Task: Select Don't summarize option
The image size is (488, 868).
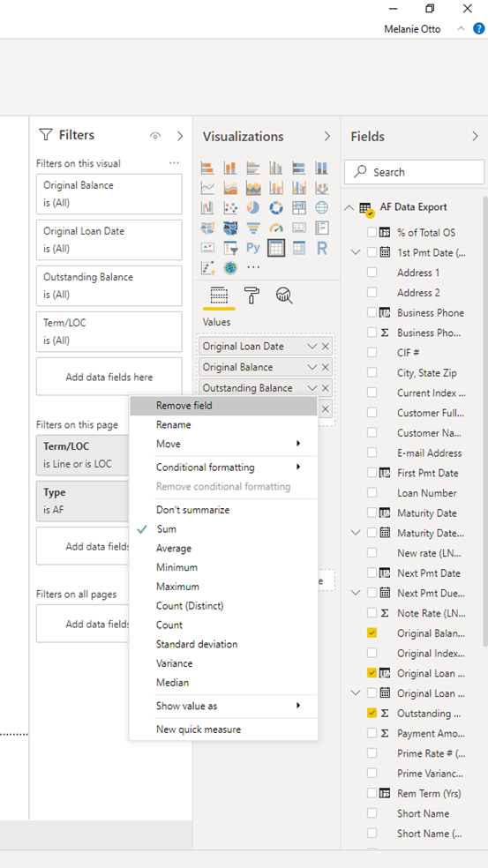Action: [224, 510]
